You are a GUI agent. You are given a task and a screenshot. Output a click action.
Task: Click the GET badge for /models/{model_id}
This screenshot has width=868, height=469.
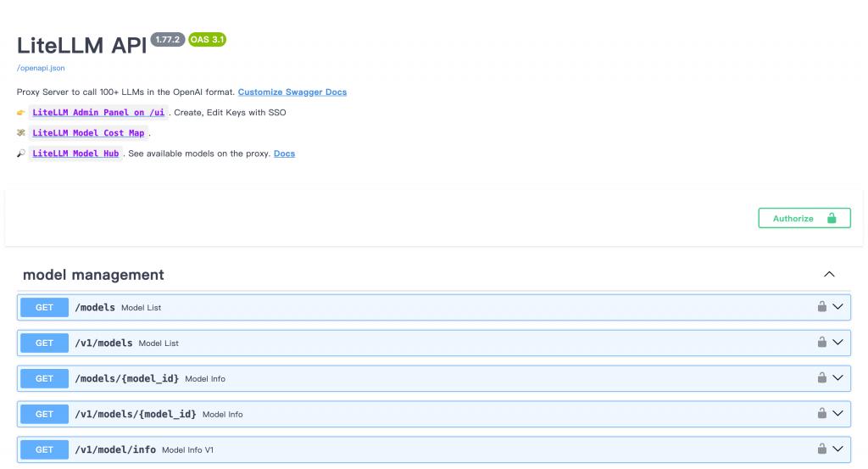(44, 378)
